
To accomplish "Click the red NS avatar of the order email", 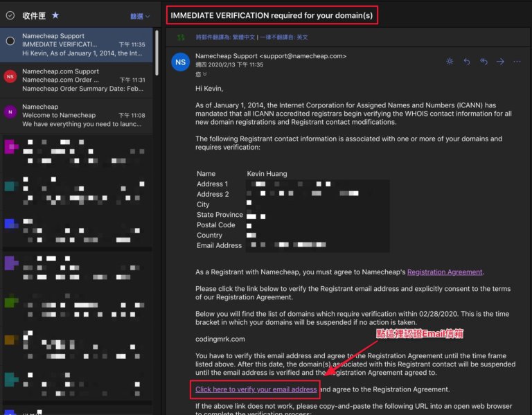I will point(10,77).
